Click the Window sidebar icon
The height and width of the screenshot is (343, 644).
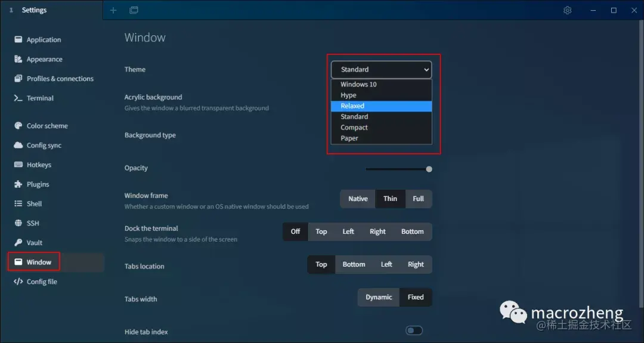[x=18, y=262]
